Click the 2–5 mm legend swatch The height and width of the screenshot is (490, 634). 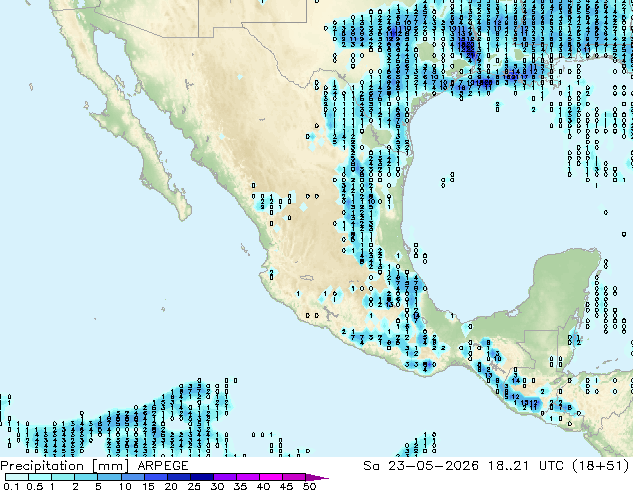[x=86, y=477]
